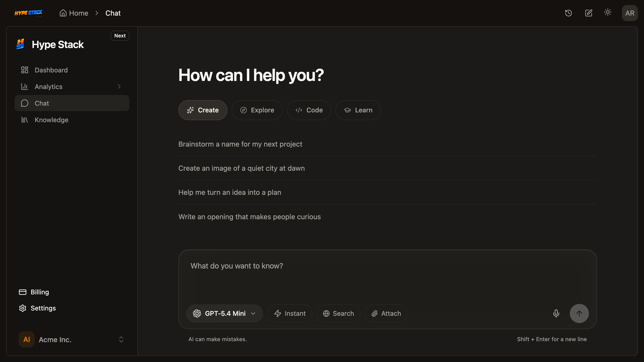Open the AR user avatar menu
This screenshot has height=362, width=644.
[630, 13]
